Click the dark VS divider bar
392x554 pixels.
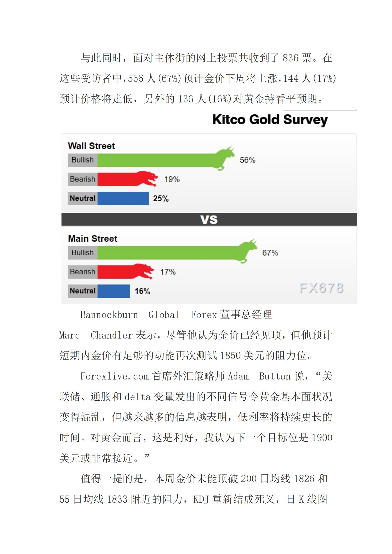coord(209,219)
